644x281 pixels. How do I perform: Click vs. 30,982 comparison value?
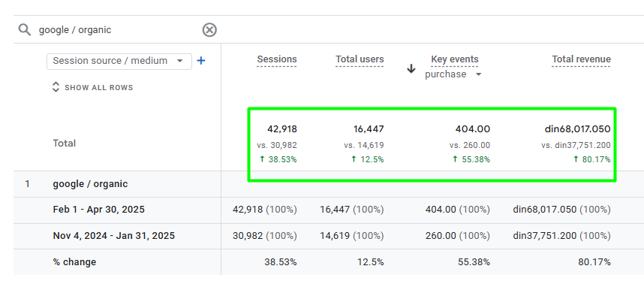click(277, 145)
